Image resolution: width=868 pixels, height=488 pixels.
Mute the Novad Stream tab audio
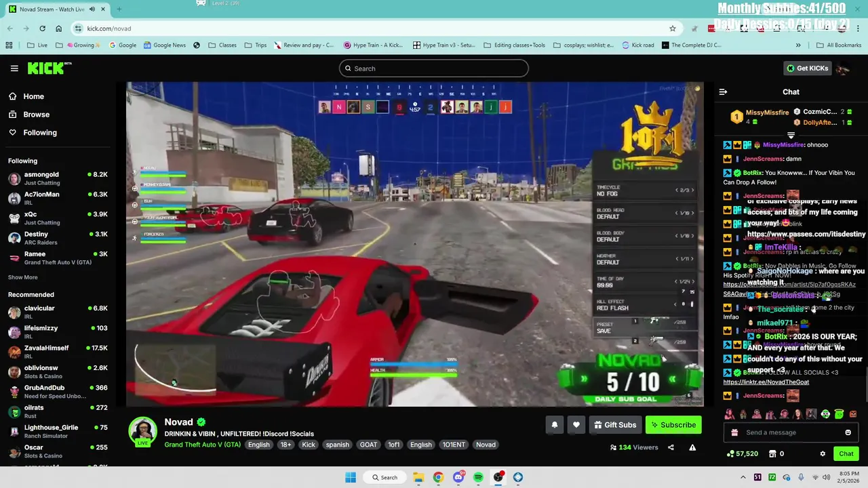point(92,9)
